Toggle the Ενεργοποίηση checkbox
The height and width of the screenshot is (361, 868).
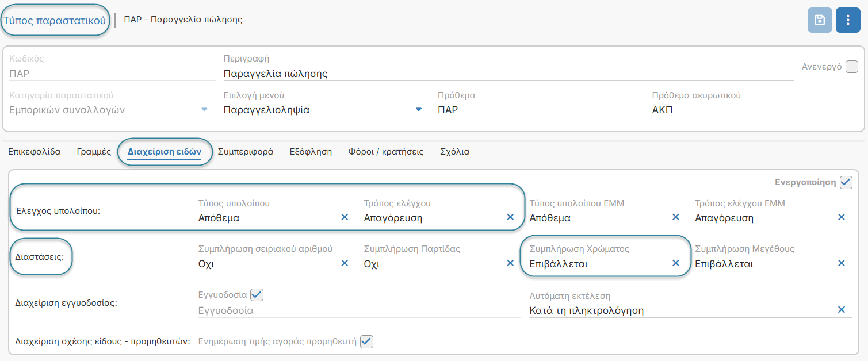(846, 182)
